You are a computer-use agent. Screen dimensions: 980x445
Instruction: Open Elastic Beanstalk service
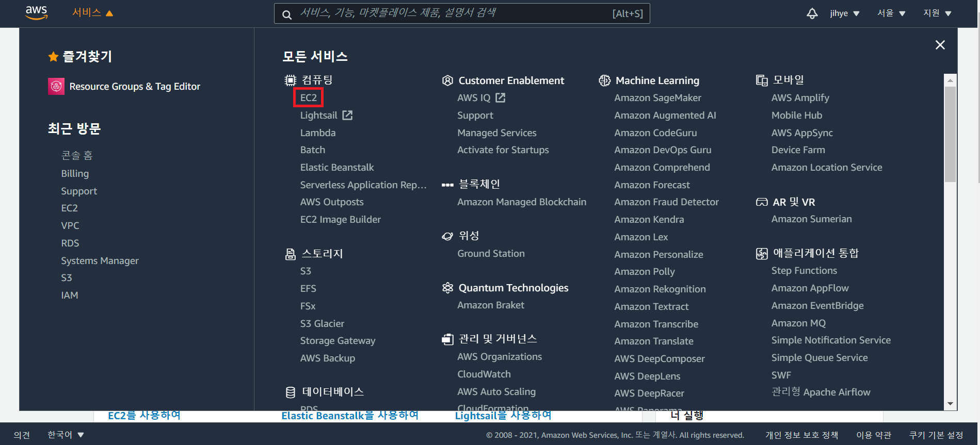click(x=337, y=167)
